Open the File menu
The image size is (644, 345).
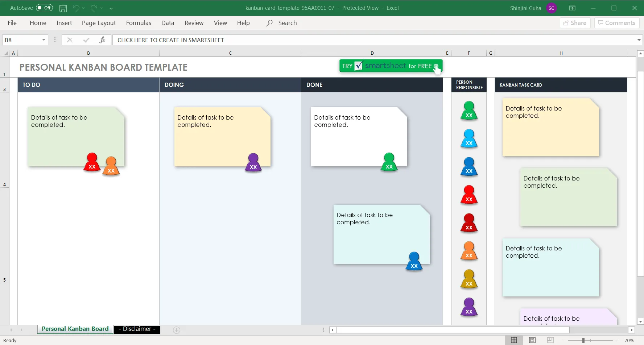[12, 23]
